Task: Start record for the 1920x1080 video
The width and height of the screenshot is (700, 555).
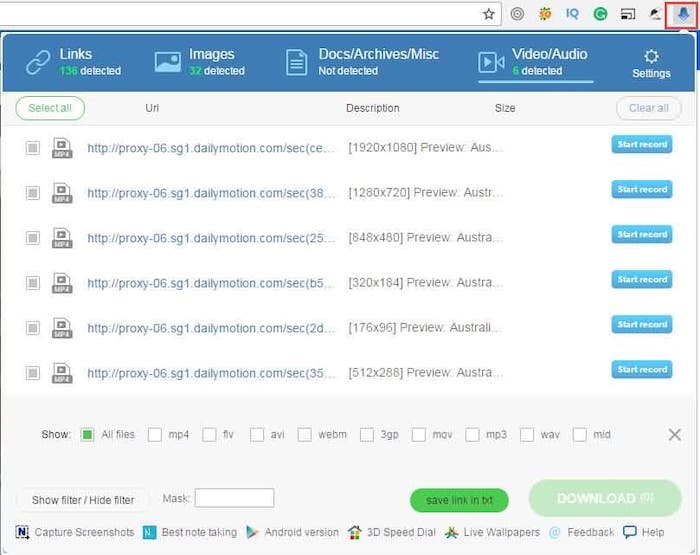Action: pyautogui.click(x=642, y=144)
